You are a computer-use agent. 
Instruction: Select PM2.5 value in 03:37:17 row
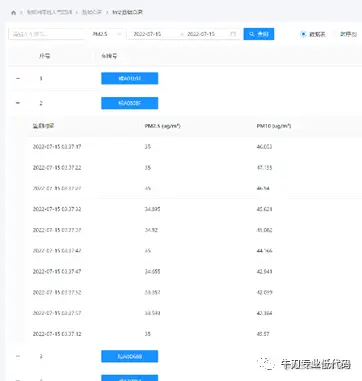[x=148, y=147]
